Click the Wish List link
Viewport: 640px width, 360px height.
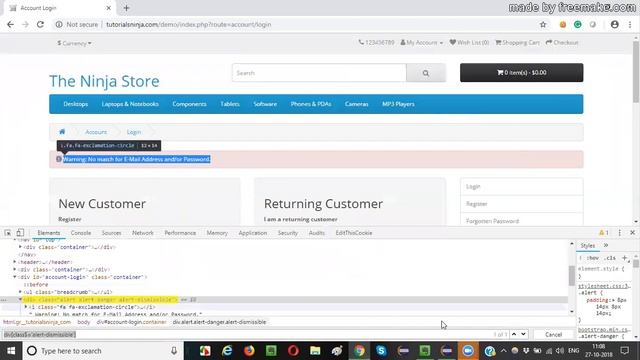pyautogui.click(x=469, y=42)
